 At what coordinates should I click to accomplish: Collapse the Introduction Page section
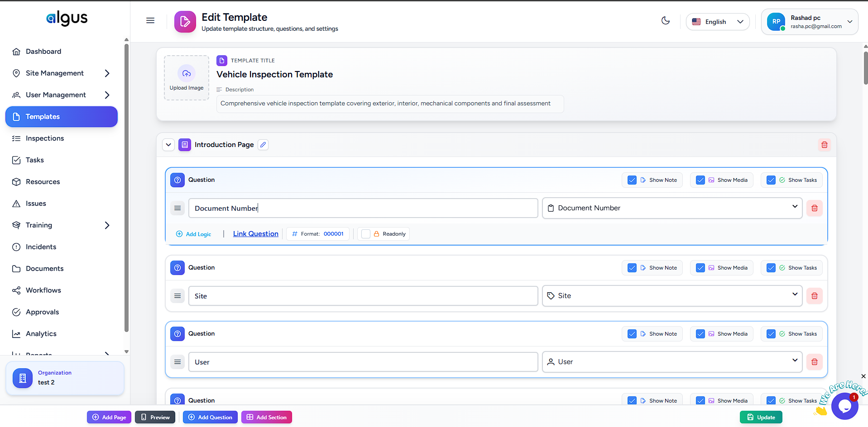pyautogui.click(x=168, y=144)
